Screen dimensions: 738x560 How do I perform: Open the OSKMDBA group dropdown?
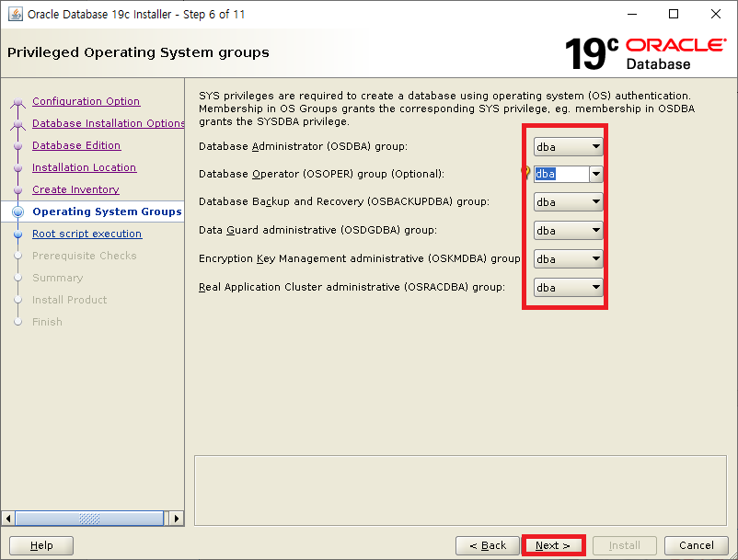[x=568, y=258]
